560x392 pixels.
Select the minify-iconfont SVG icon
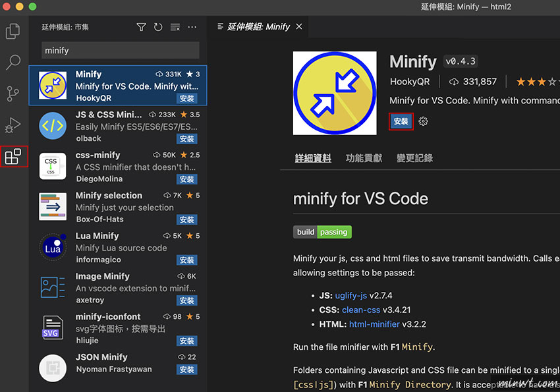click(53, 327)
